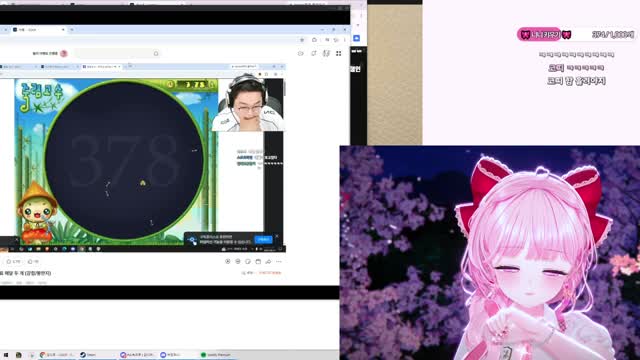640x360 pixels.
Task: Switch to the first inner browser tab
Action: (18, 67)
